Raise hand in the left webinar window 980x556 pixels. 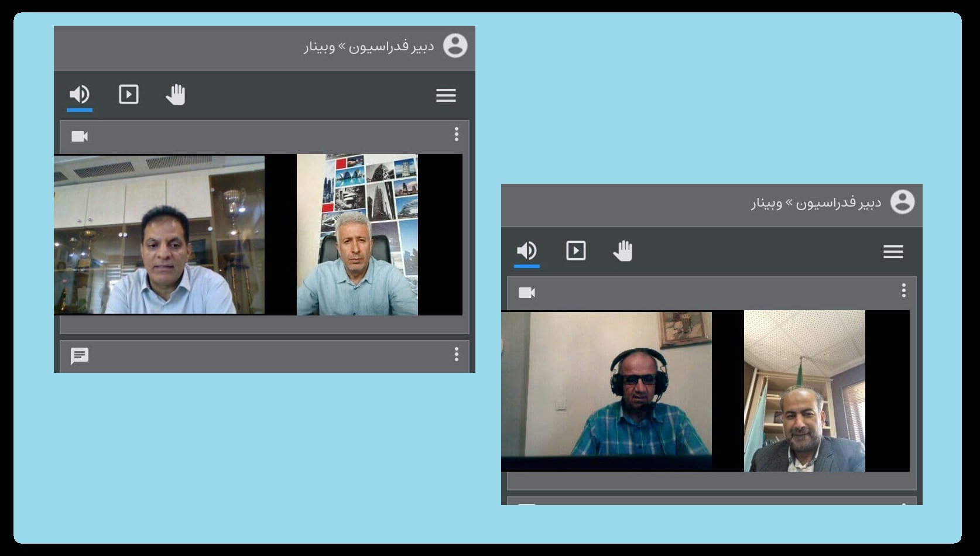[175, 94]
